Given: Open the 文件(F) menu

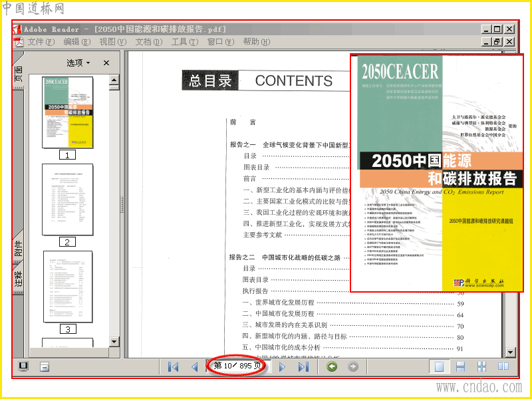Looking at the screenshot, I should click(41, 42).
